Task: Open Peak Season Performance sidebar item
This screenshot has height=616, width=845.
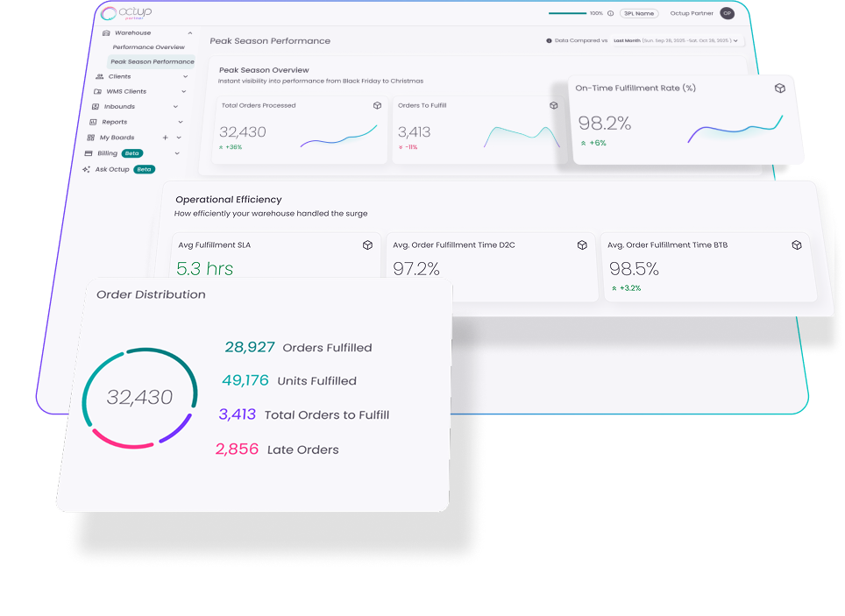Action: coord(152,62)
